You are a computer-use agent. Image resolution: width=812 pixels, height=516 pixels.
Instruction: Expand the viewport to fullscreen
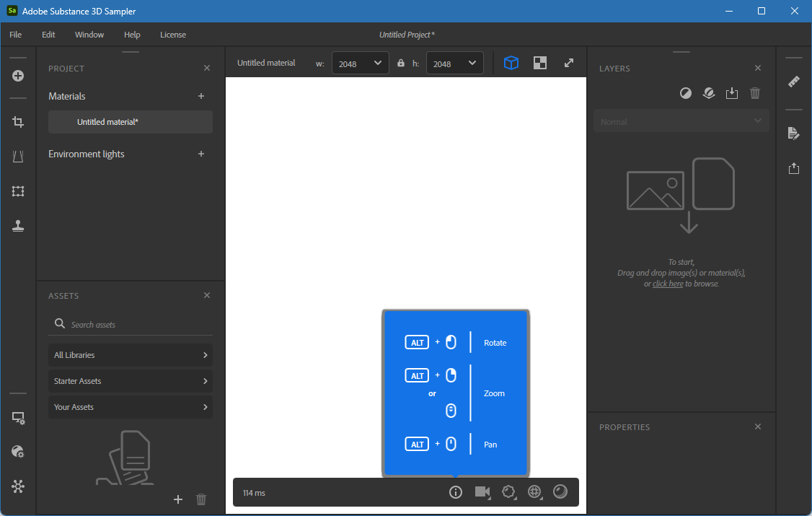coord(569,63)
